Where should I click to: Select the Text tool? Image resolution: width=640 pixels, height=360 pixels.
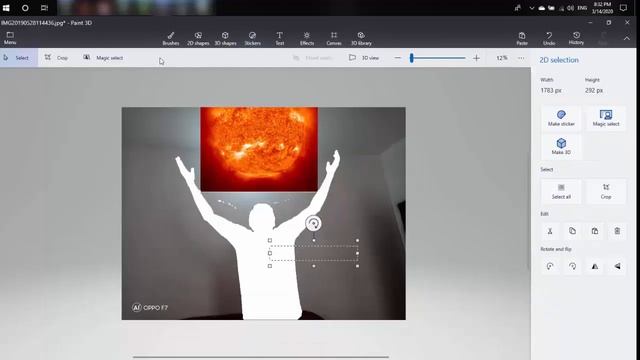(x=280, y=38)
